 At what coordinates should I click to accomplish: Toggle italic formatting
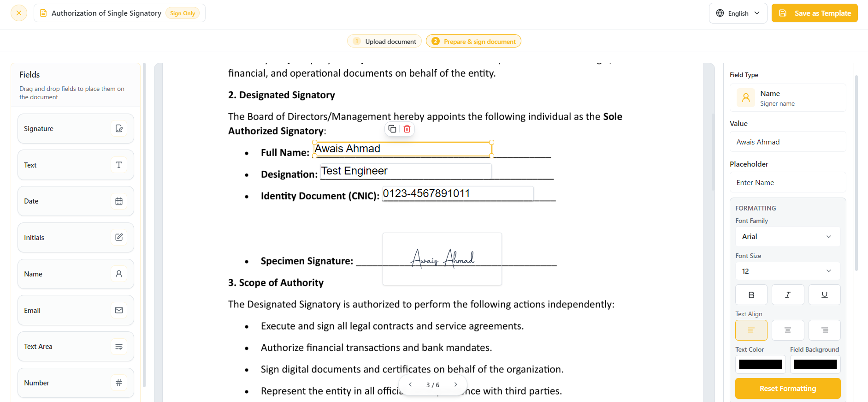(x=788, y=295)
